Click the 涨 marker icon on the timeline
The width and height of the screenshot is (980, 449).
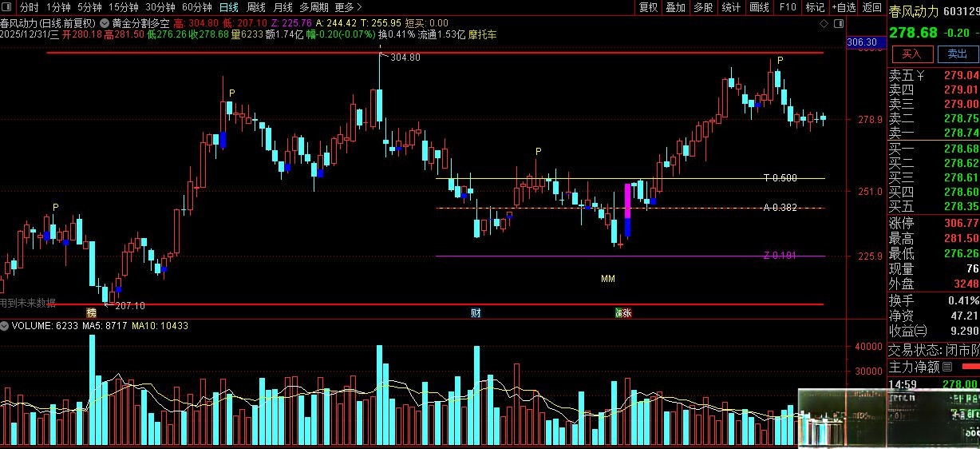tap(622, 312)
